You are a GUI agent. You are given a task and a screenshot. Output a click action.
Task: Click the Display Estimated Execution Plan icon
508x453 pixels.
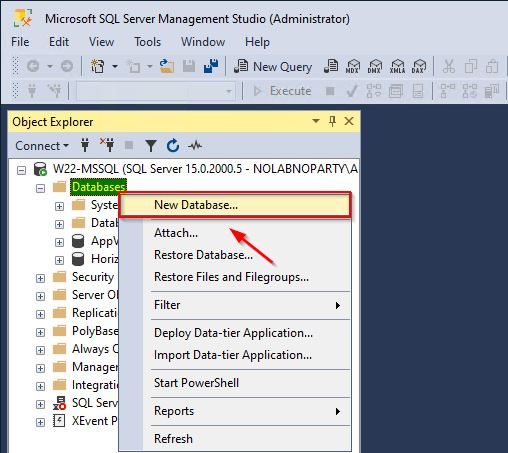374,91
